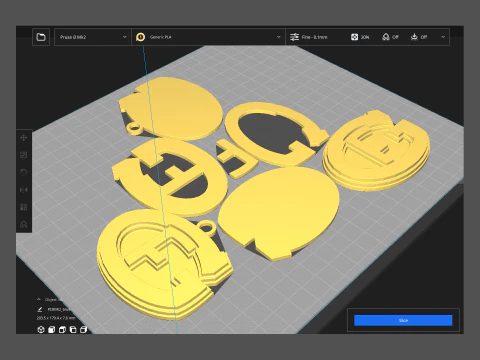The height and width of the screenshot is (360, 480).
Task: Switch to the right side view cube icon
Action: click(x=83, y=330)
